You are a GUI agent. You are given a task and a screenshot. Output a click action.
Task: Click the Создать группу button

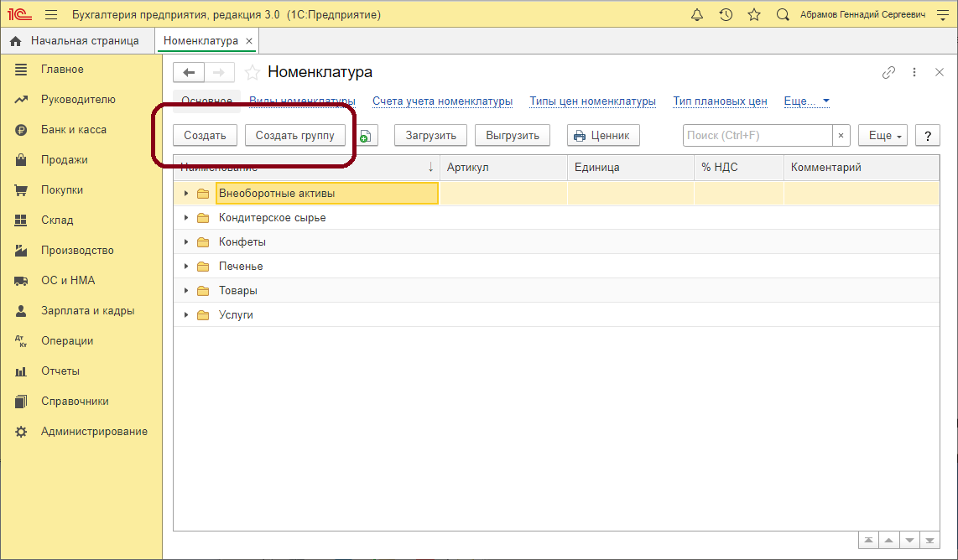(x=294, y=136)
